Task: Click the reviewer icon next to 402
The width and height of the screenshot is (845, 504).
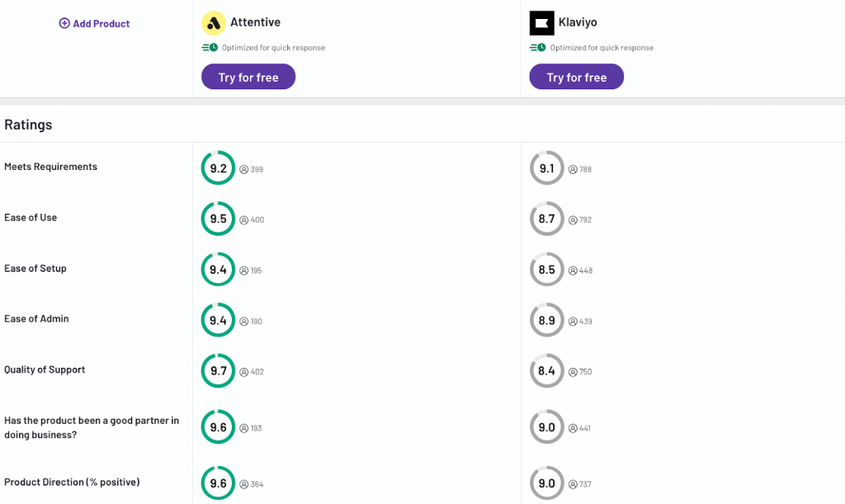Action: tap(243, 372)
